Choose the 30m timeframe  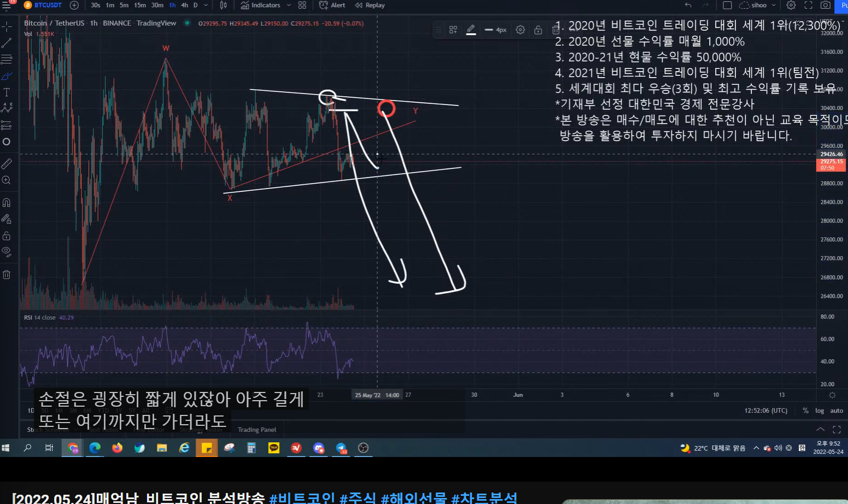157,5
